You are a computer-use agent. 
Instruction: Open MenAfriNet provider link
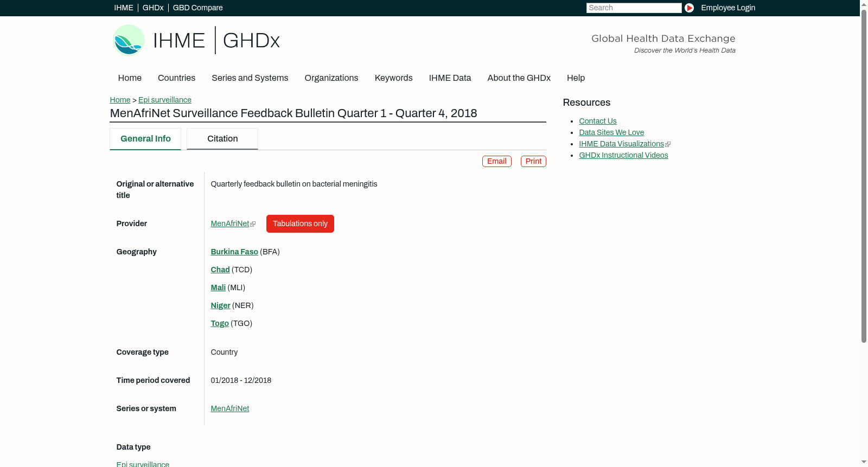(x=230, y=223)
